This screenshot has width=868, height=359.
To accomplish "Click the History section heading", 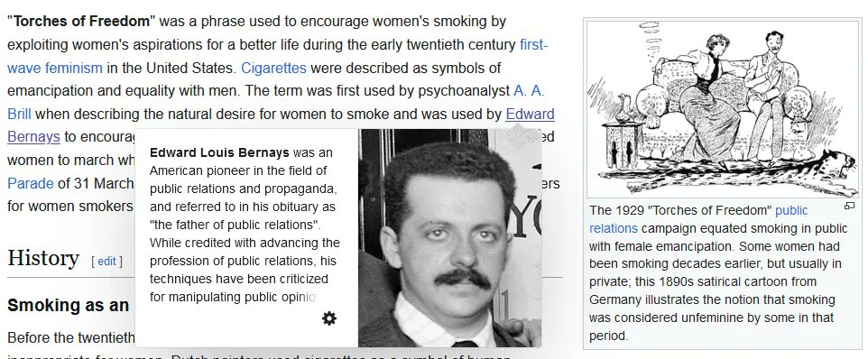I will point(43,258).
